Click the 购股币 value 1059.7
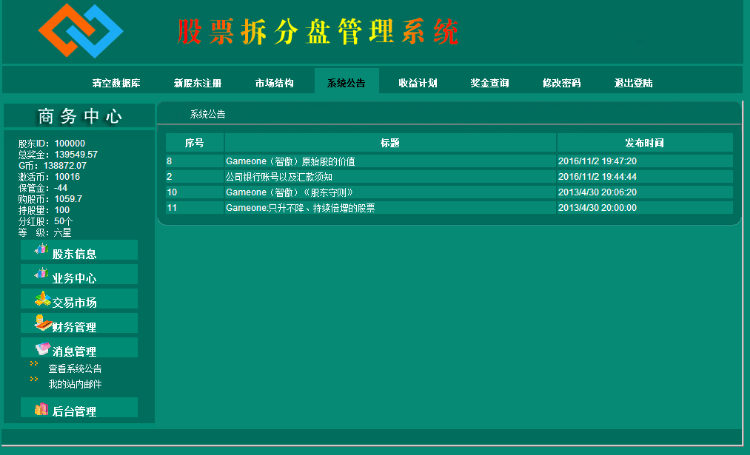Screen dimensions: 750x455 click(68, 199)
